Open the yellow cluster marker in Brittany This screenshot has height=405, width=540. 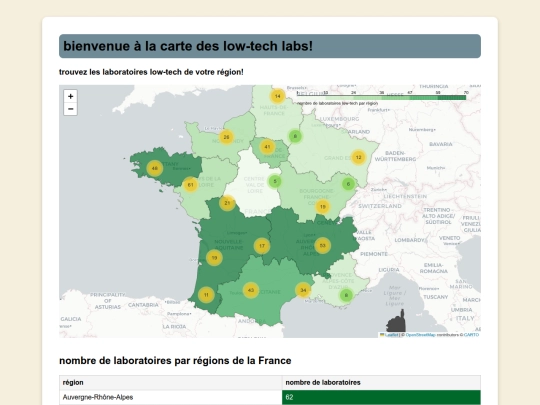(155, 168)
